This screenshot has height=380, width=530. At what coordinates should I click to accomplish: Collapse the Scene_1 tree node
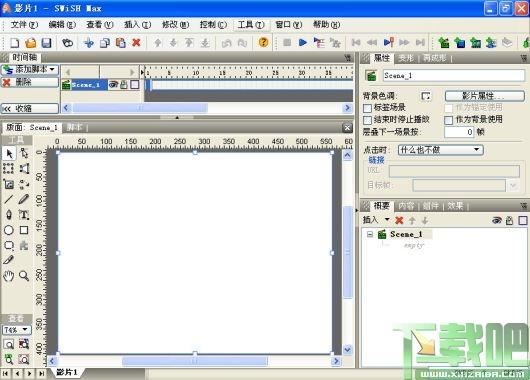370,234
